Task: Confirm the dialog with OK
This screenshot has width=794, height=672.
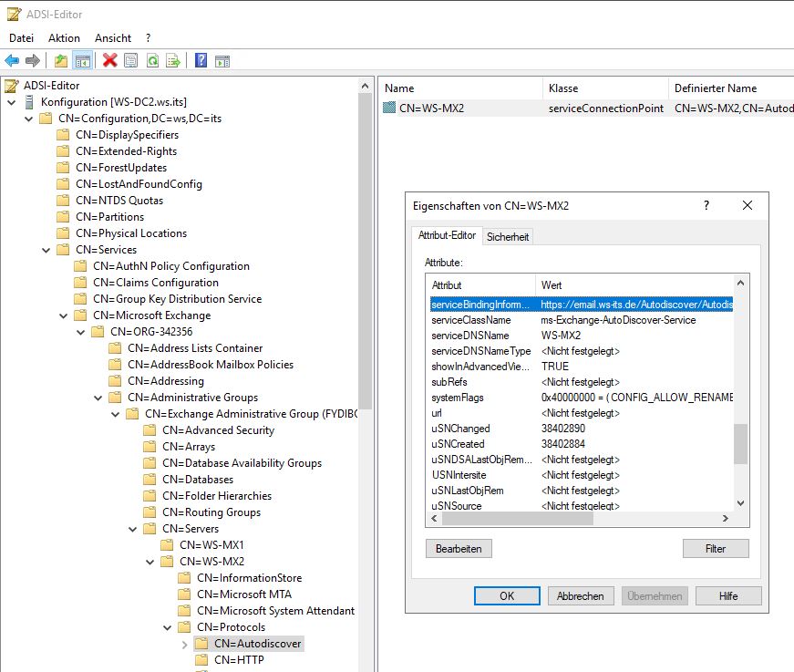Action: tap(507, 596)
